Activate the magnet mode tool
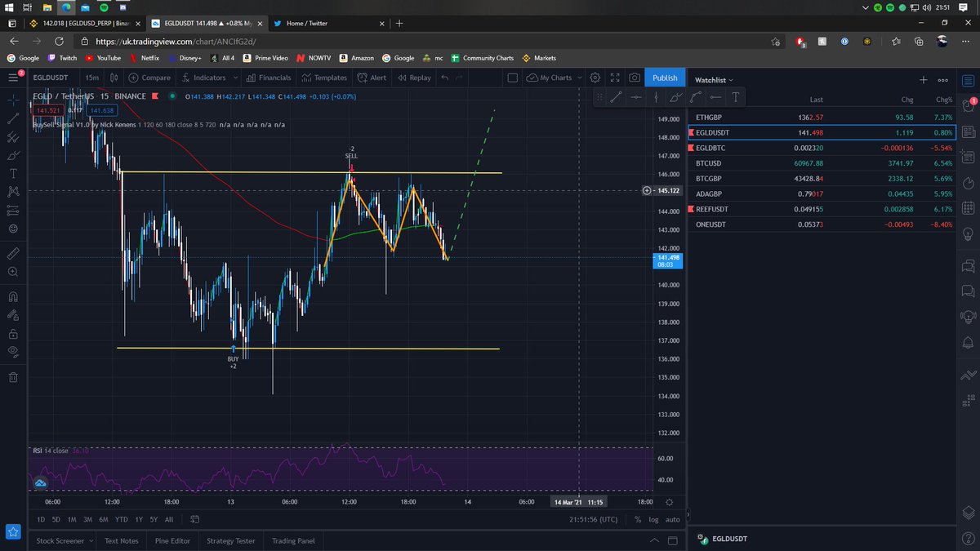Screen dimensions: 980x551 (13, 296)
